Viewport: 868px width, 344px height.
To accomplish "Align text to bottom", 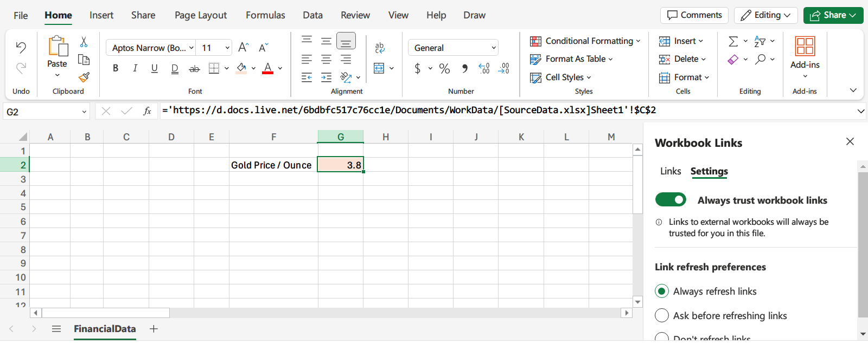I will tap(346, 41).
